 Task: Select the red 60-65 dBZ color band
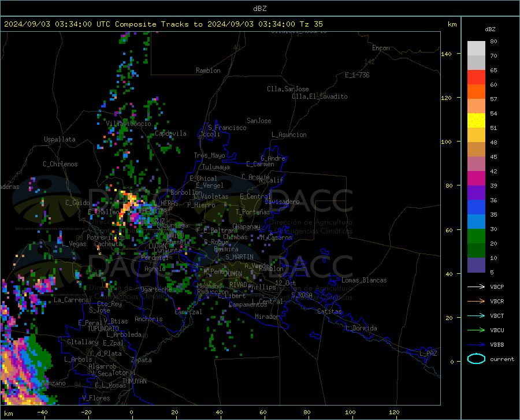pyautogui.click(x=476, y=77)
